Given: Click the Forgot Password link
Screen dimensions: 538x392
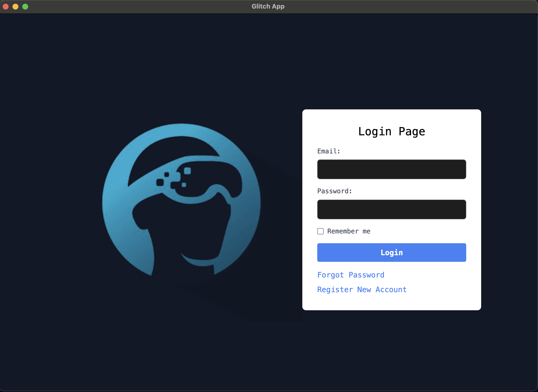Looking at the screenshot, I should (351, 275).
